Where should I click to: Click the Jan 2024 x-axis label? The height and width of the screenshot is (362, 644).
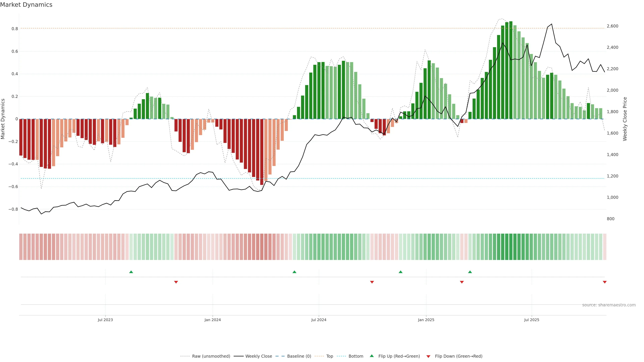point(212,320)
